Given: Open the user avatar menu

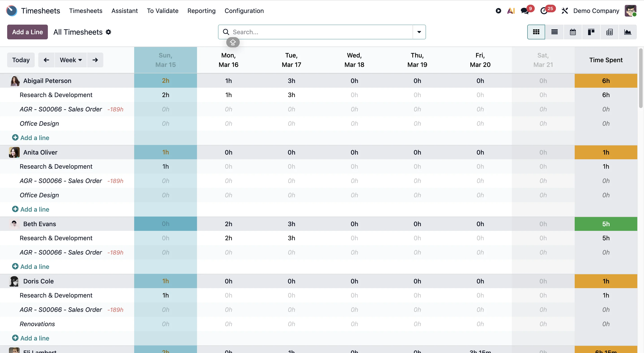Looking at the screenshot, I should [x=630, y=11].
